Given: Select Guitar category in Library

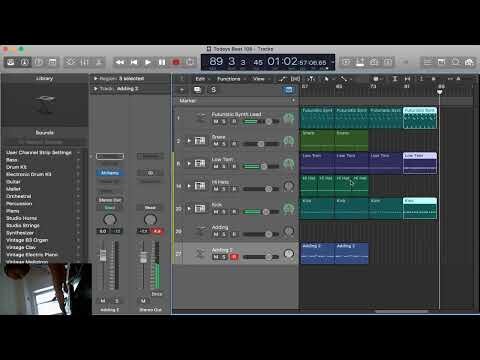Looking at the screenshot, I should point(13,182).
